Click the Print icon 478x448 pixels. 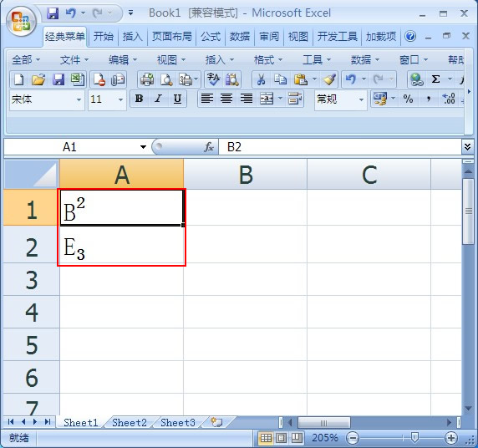(x=147, y=79)
